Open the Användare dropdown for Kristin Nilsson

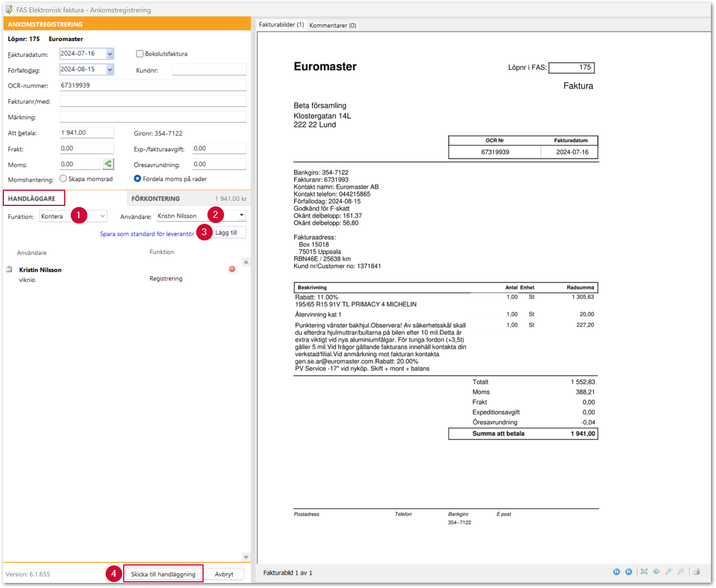241,216
